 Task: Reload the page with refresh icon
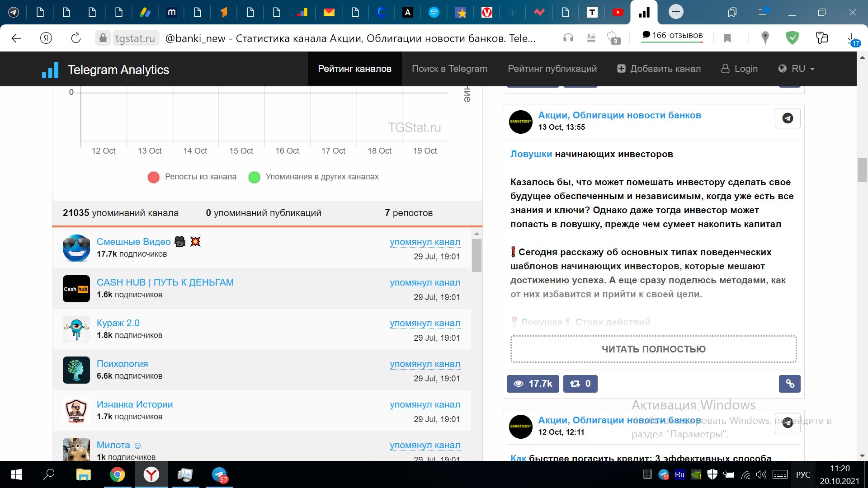point(76,38)
